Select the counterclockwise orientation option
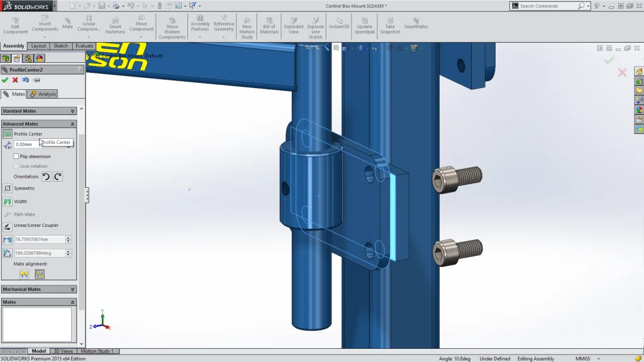Screen dimensions: 644x362 click(x=45, y=177)
